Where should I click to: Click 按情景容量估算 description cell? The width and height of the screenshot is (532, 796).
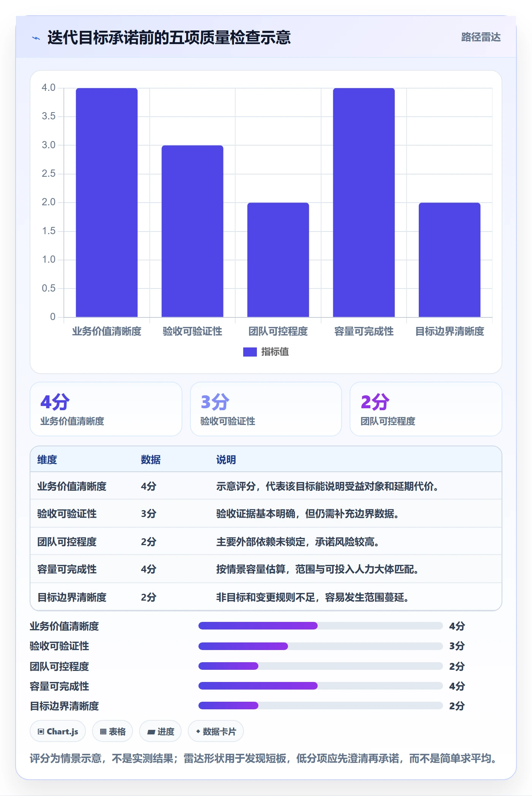(317, 569)
